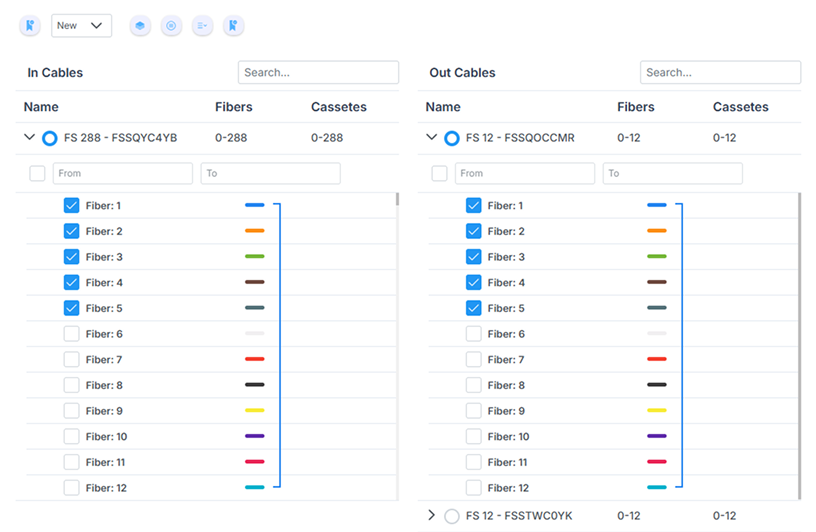Check Fiber: 12 in In Cables
The width and height of the screenshot is (816, 532).
[71, 488]
